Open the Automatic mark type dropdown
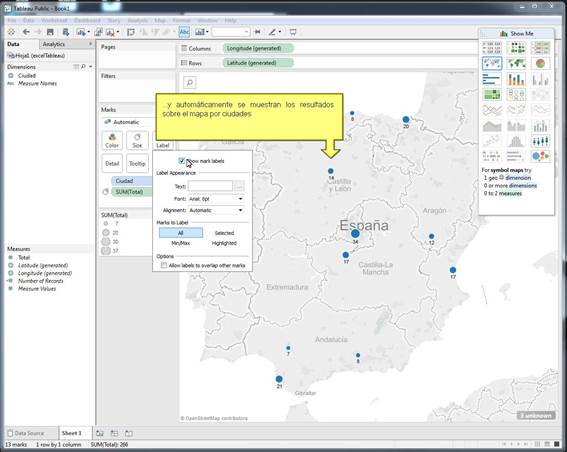The image size is (567, 452). pyautogui.click(x=128, y=122)
